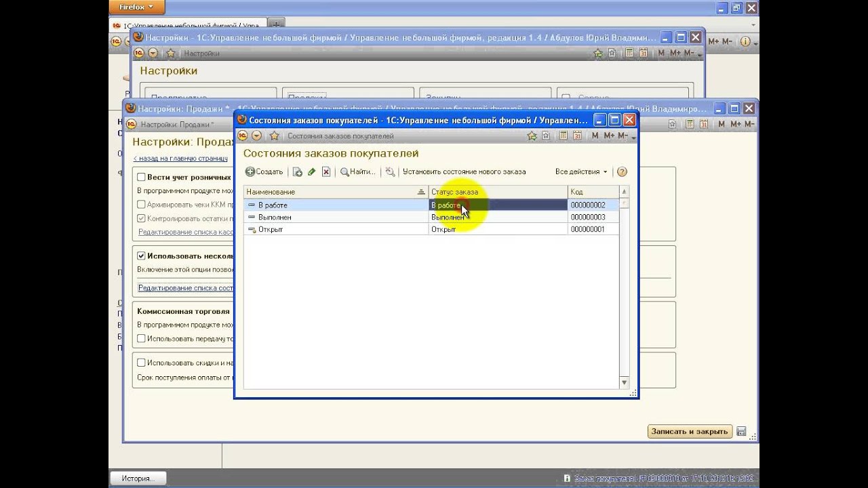Open help with the question mark icon
The image size is (868, 488).
pos(622,172)
